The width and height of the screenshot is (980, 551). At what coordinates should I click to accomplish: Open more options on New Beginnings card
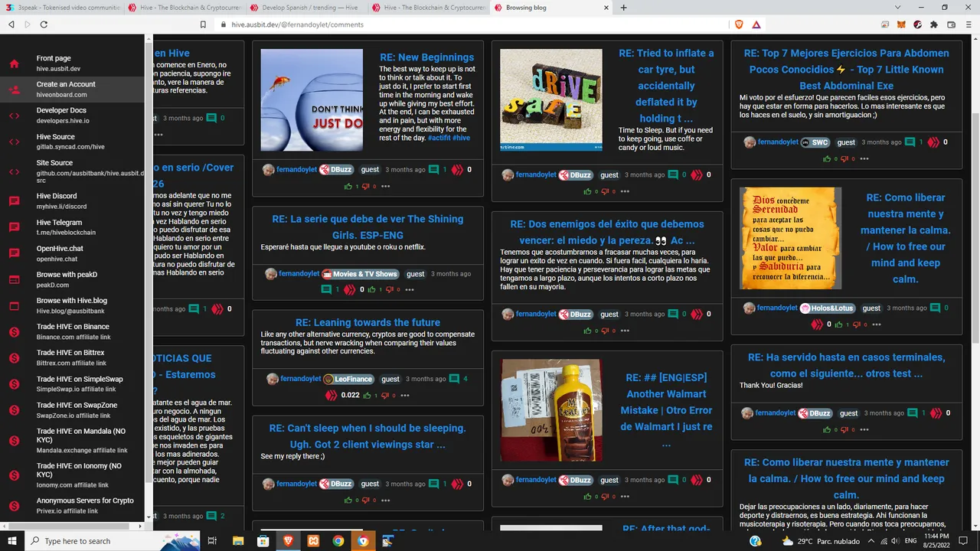[x=386, y=186]
